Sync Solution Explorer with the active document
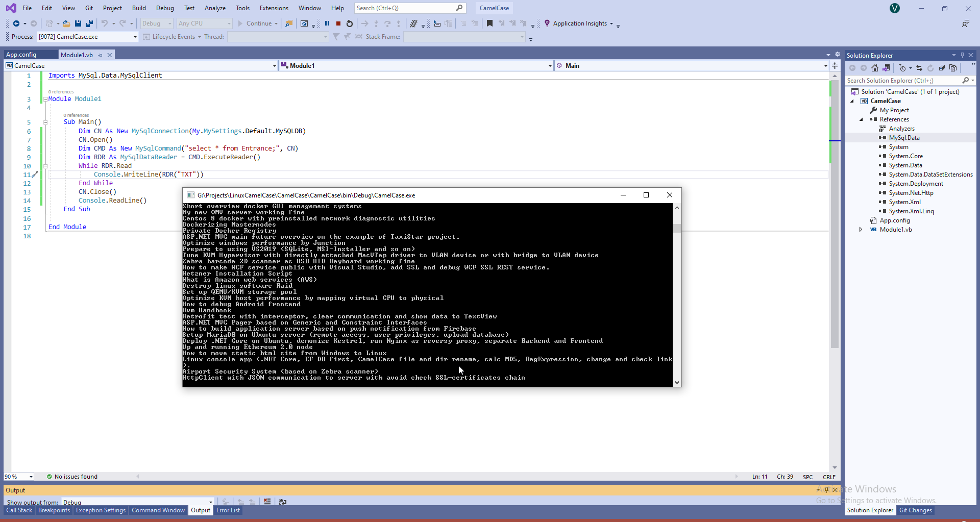This screenshot has height=522, width=980. point(919,68)
